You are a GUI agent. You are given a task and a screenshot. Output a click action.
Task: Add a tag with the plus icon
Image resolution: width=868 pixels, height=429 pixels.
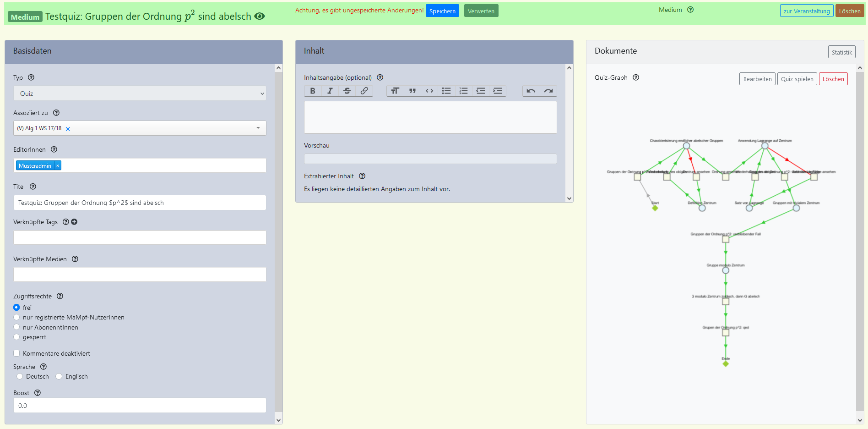(74, 222)
